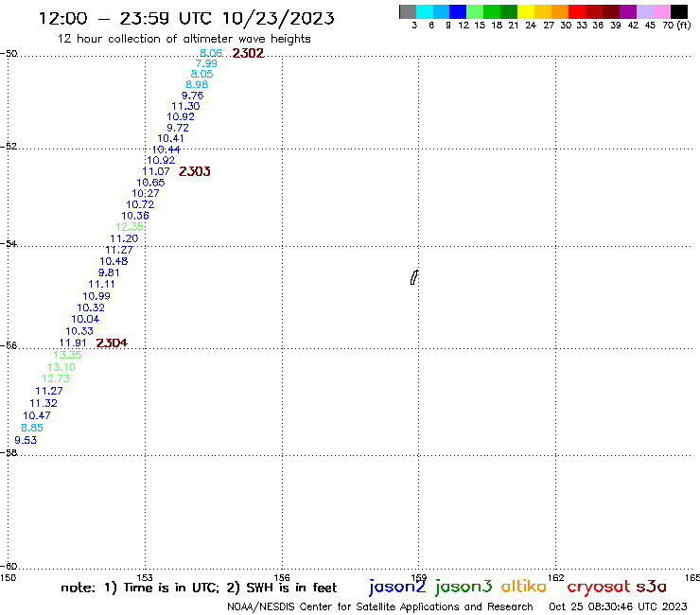Click the small island outline on the map
Viewport: 700px width, 615px height.
(x=414, y=277)
